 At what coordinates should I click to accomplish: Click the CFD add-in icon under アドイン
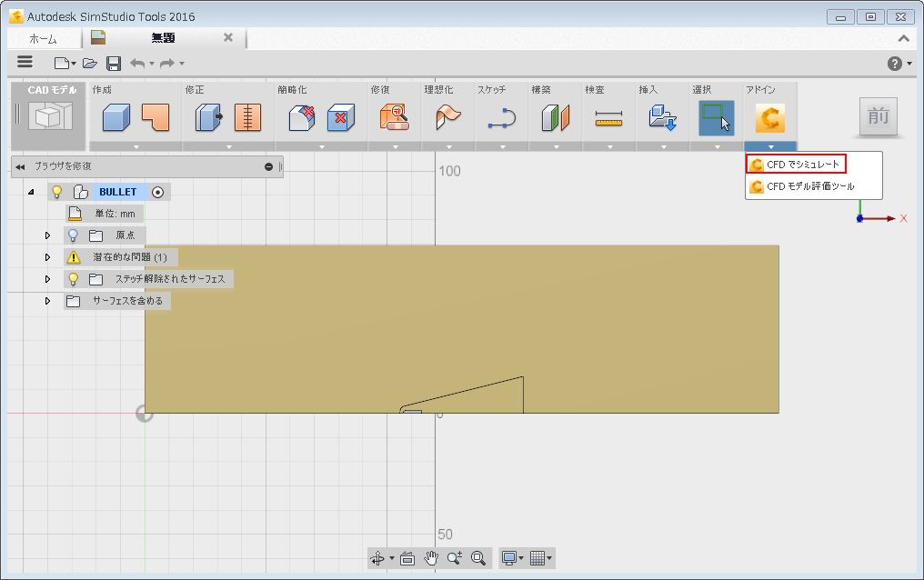(770, 117)
